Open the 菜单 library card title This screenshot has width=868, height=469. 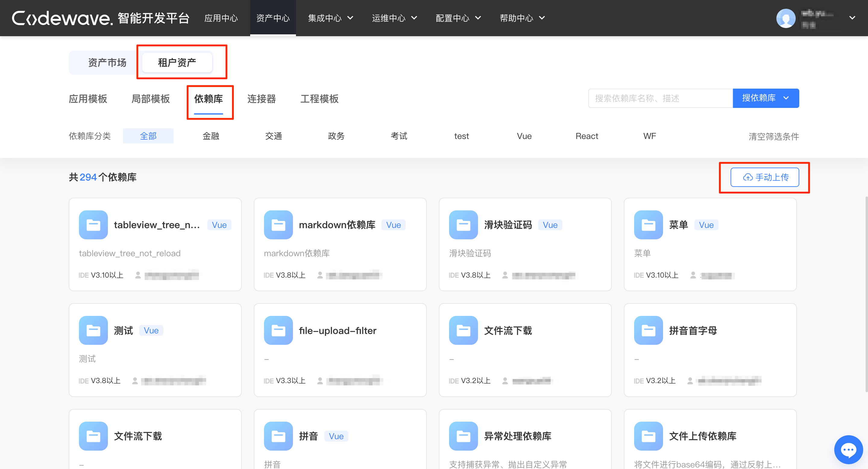679,225
